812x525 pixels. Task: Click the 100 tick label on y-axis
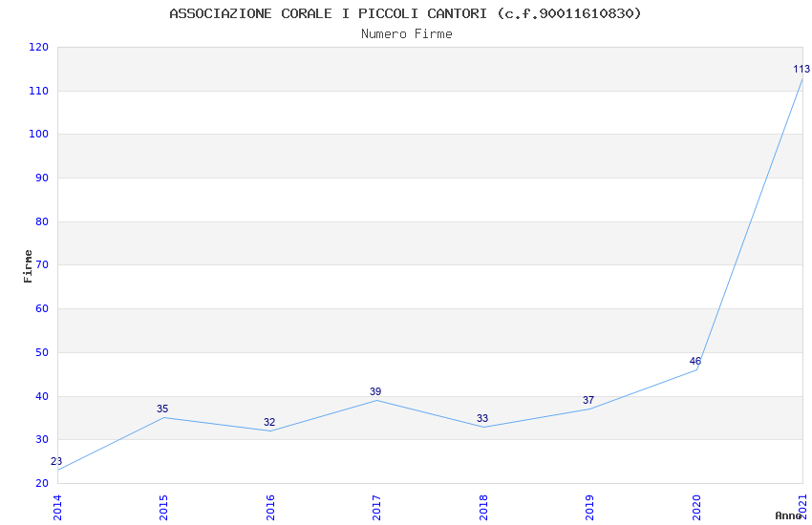[38, 135]
